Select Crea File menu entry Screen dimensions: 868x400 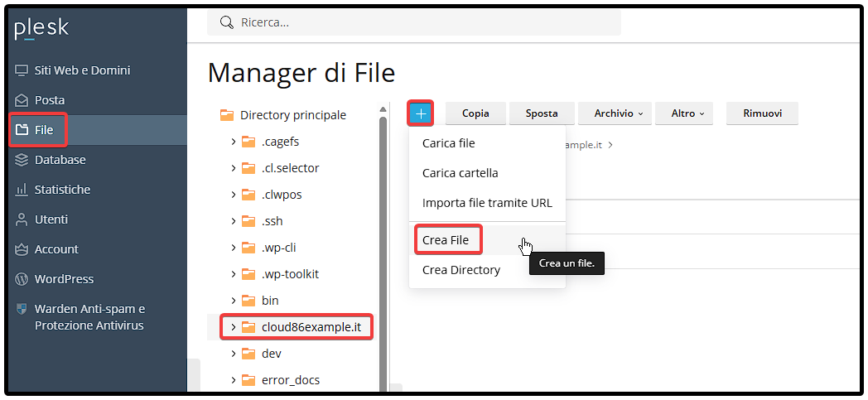pos(487,240)
